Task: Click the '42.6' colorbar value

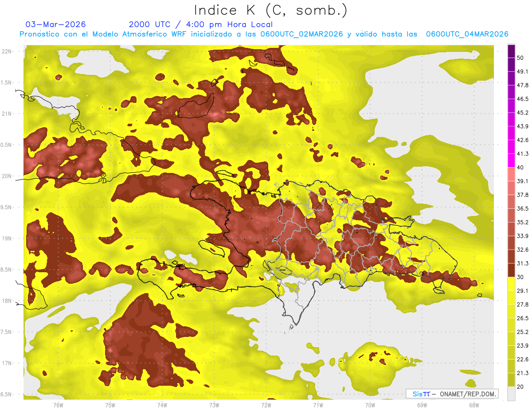Action: click(x=523, y=140)
